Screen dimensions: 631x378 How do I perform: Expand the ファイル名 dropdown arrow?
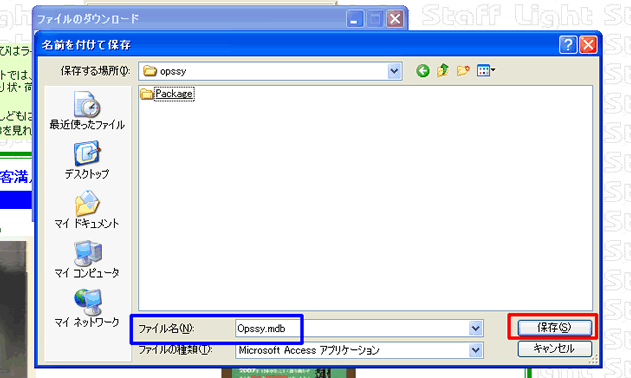(x=475, y=328)
